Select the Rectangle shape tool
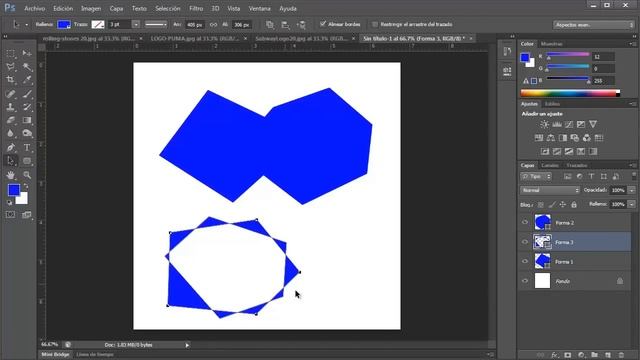Screen dimensions: 640x360 (x=27, y=161)
